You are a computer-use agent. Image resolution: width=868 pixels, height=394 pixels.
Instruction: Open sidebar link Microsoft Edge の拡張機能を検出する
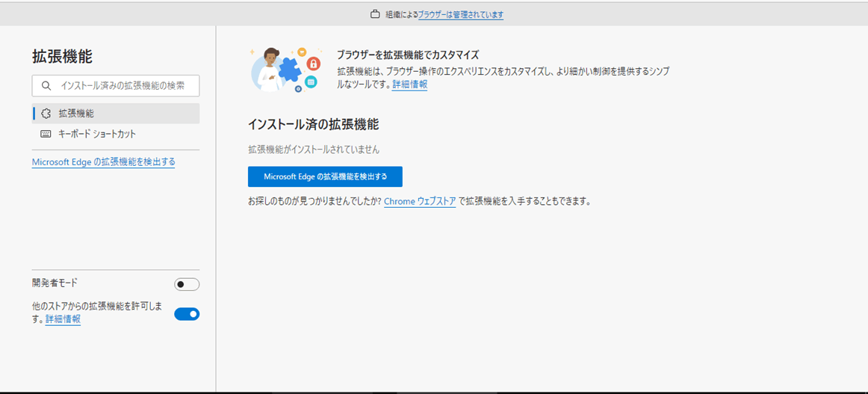coord(104,161)
